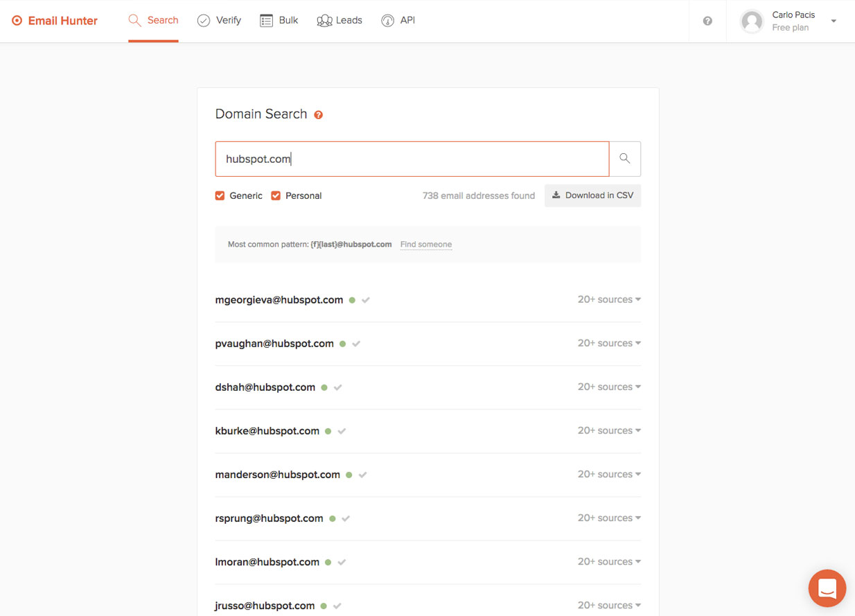Click verify checkmark for rsprung@hubspot.com
This screenshot has height=616, width=855.
pos(346,518)
